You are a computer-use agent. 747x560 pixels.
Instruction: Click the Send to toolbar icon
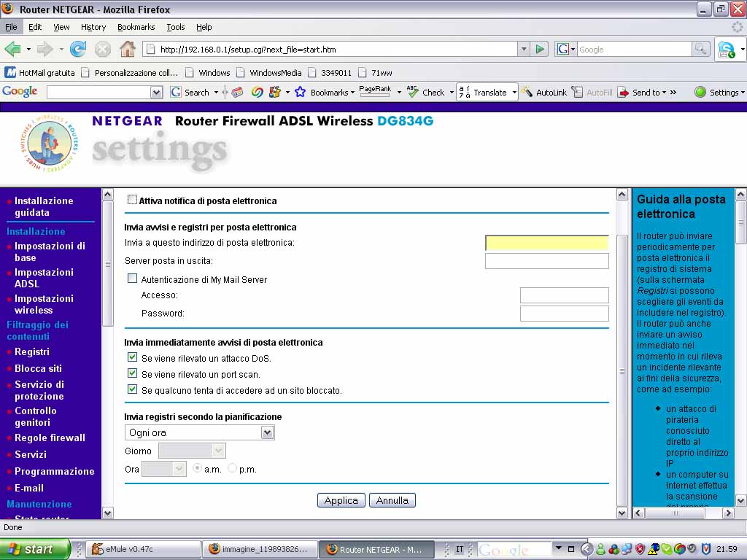point(623,93)
